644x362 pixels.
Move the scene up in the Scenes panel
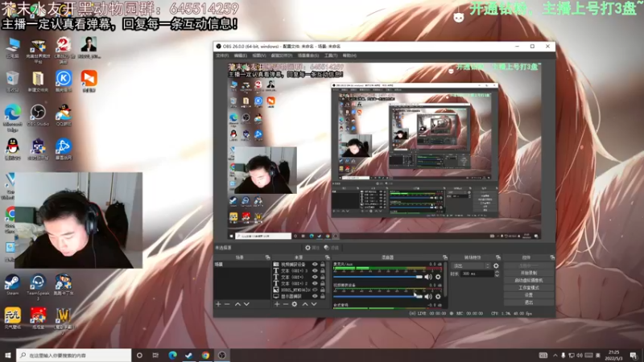pos(237,304)
